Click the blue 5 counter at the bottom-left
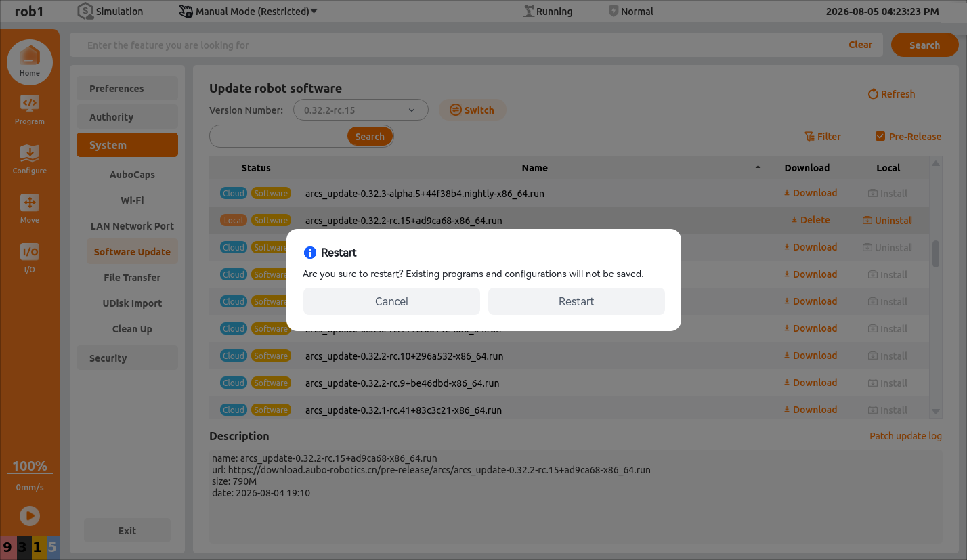Viewport: 967px width, 560px height. [52, 547]
